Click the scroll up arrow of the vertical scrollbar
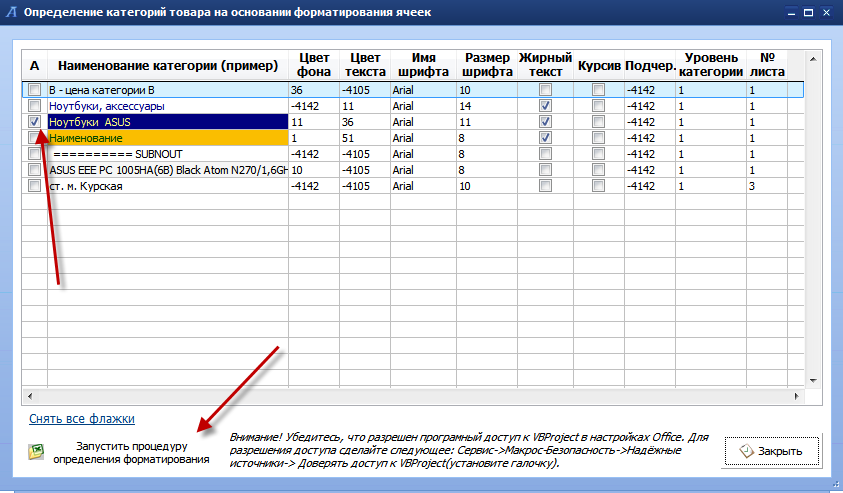 click(813, 59)
